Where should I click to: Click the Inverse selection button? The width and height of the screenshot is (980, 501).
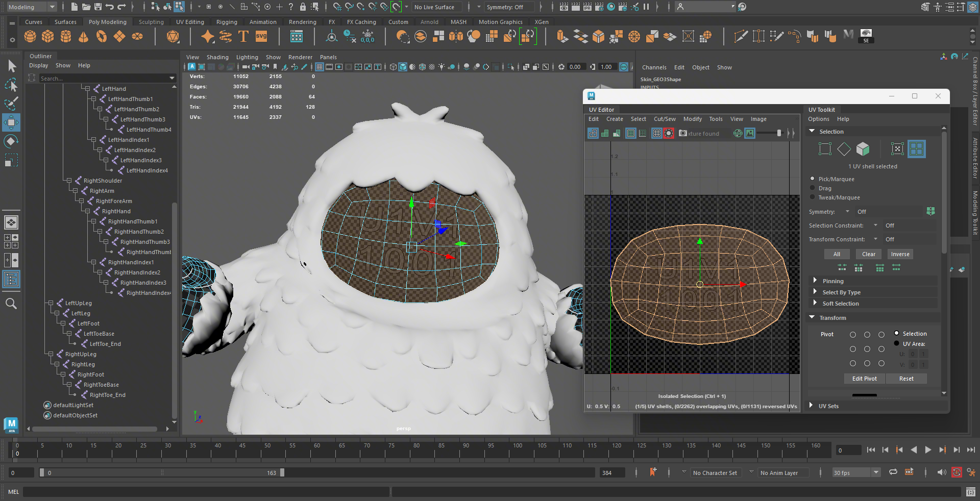[x=900, y=254]
